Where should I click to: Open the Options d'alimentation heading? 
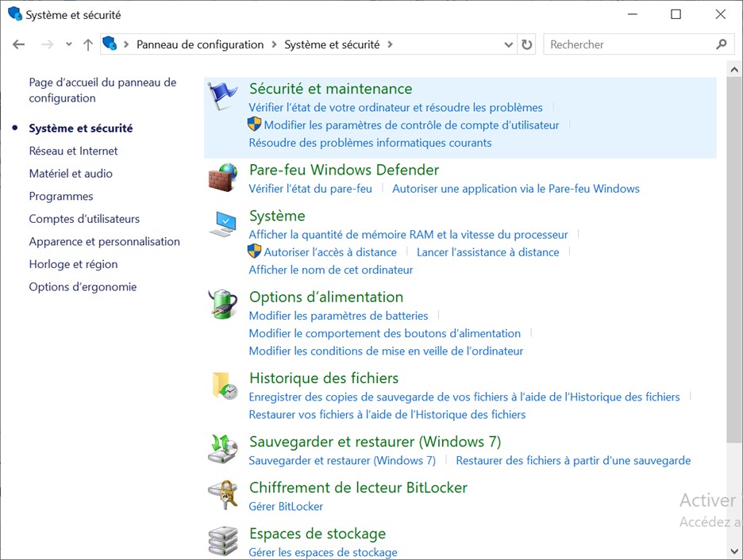pyautogui.click(x=326, y=297)
